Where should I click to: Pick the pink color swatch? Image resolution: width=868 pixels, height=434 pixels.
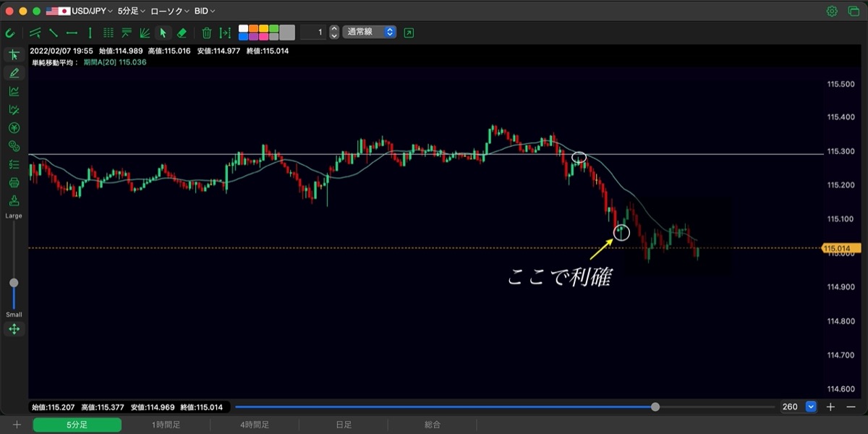pyautogui.click(x=264, y=36)
